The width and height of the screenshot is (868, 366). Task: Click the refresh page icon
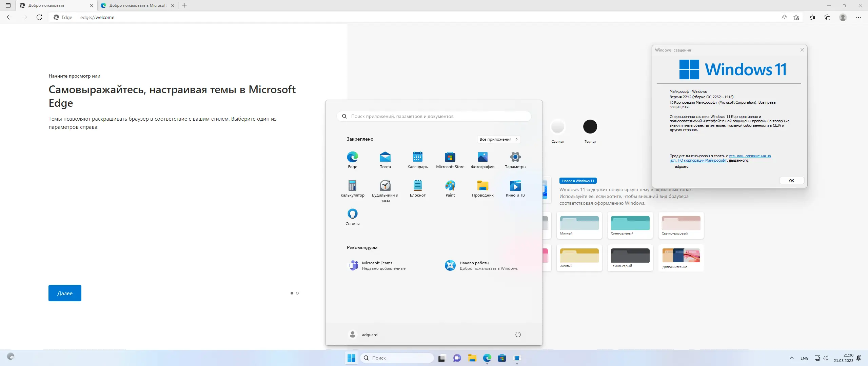(x=39, y=17)
